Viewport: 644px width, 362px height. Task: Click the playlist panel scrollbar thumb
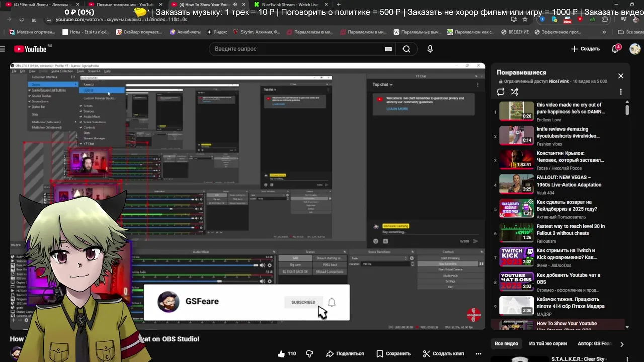point(627,110)
